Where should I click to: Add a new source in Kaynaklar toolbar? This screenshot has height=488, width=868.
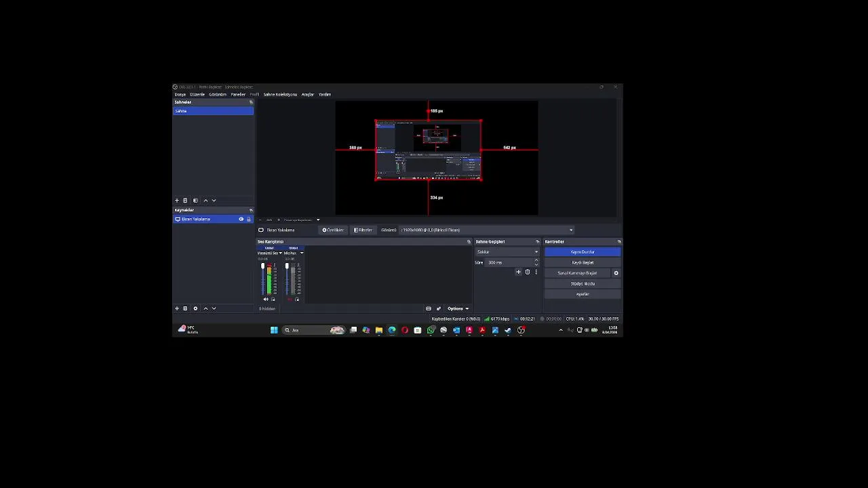point(177,308)
